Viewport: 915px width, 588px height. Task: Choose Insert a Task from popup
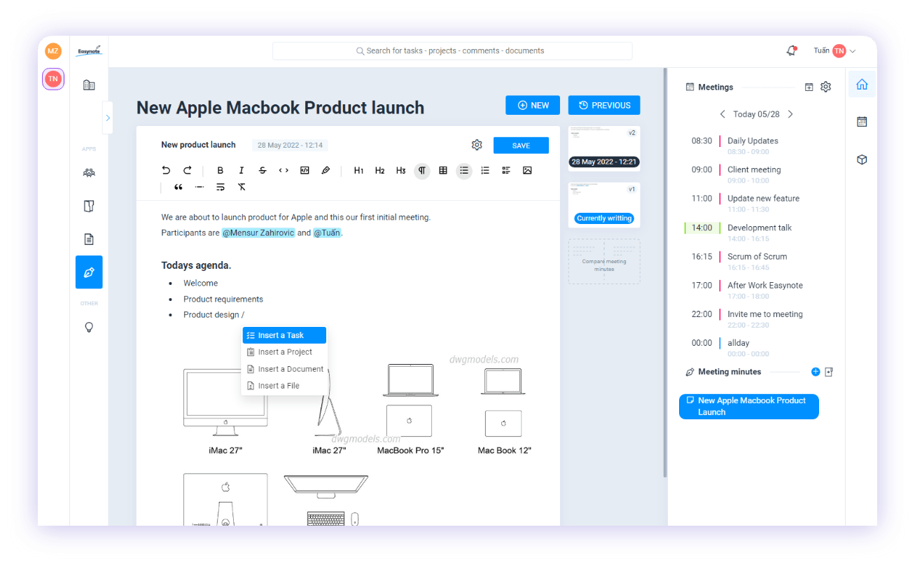[284, 335]
